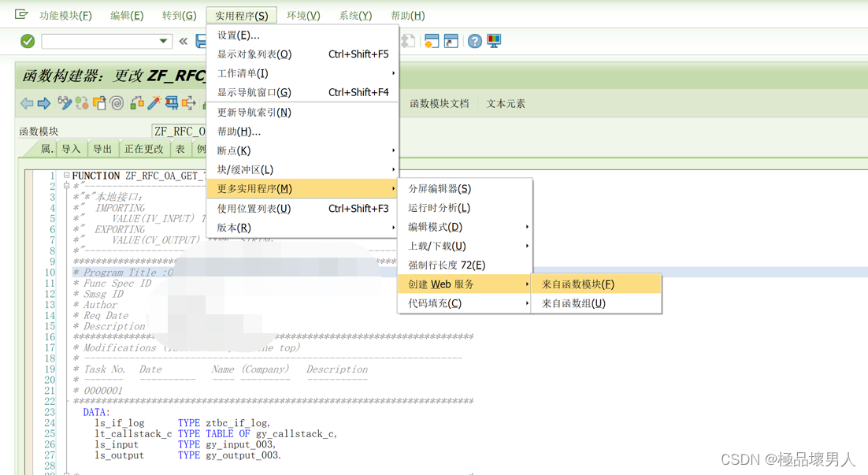This screenshot has width=868, height=475.
Task: Click the Back arrow icon below the title
Action: click(x=27, y=103)
